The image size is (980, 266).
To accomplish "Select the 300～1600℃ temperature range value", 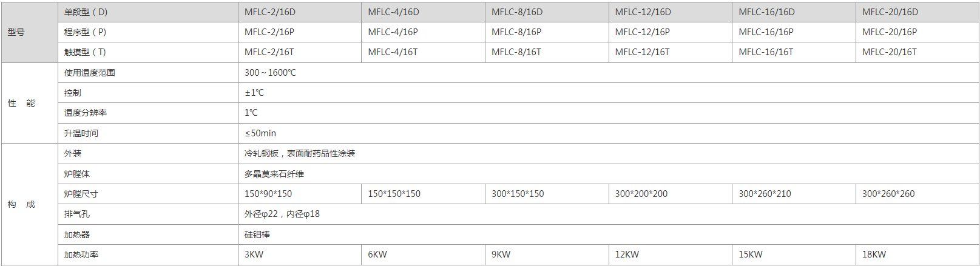I will (270, 73).
